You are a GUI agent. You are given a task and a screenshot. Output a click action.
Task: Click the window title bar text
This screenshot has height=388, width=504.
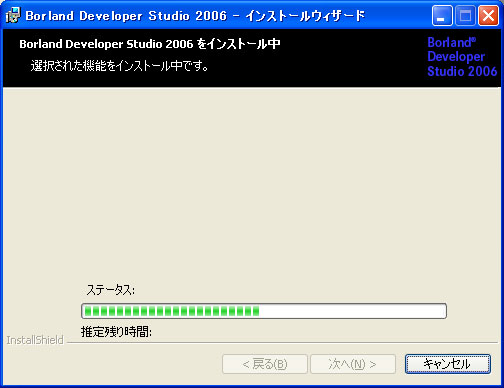[195, 16]
